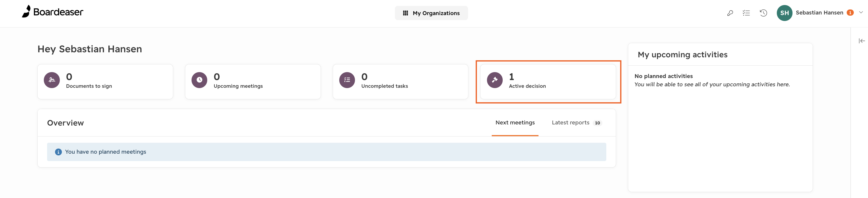Click the signature icon on documents card

pos(52,80)
